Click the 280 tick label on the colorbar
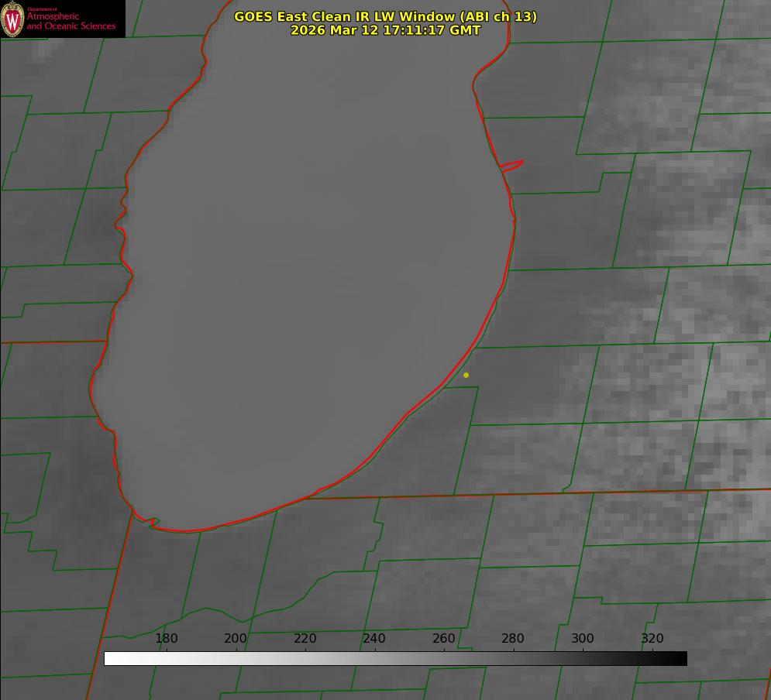The height and width of the screenshot is (700, 771). 513,639
